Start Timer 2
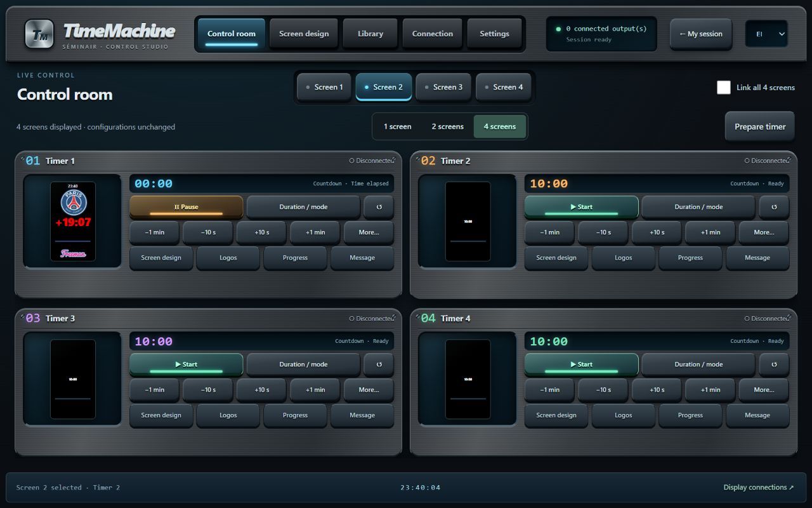 (x=582, y=207)
